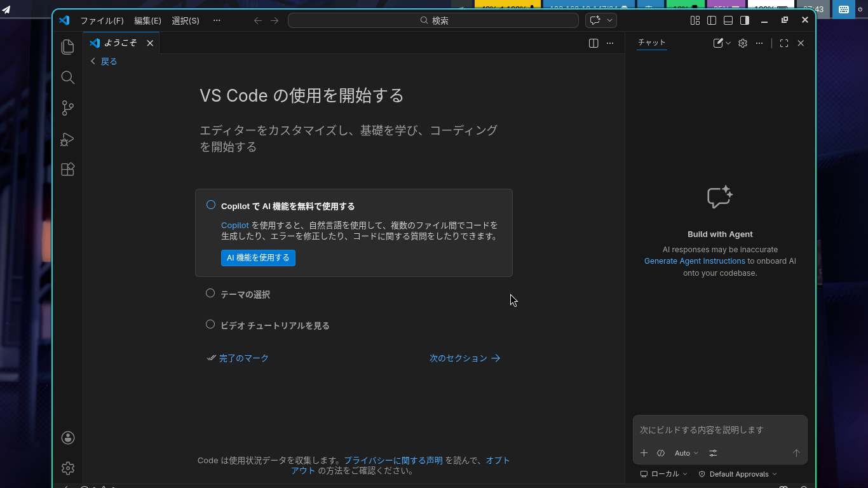The width and height of the screenshot is (868, 488).
Task: Select the 'ビデオ チュートリアルを見る' step
Action: pyautogui.click(x=210, y=325)
